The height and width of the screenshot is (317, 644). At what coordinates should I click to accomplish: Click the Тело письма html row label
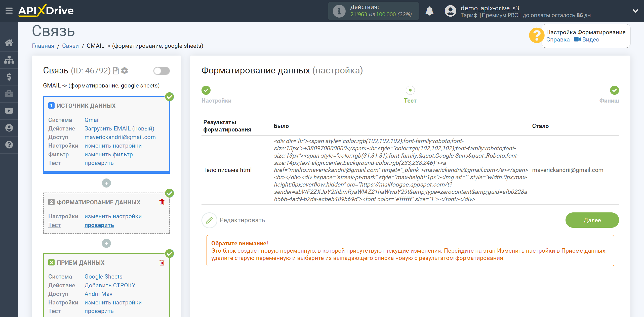click(x=227, y=170)
